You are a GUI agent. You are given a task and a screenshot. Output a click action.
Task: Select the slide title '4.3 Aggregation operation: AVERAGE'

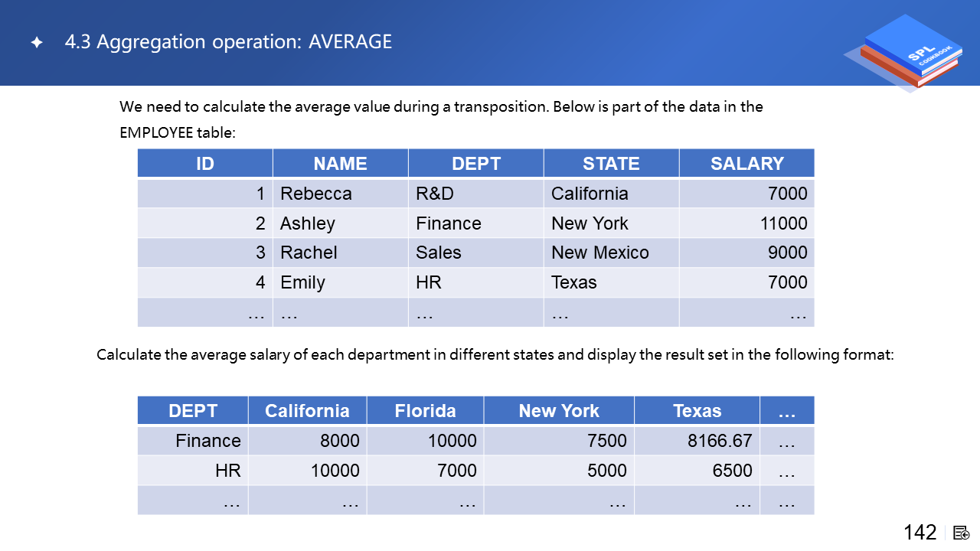pos(228,42)
